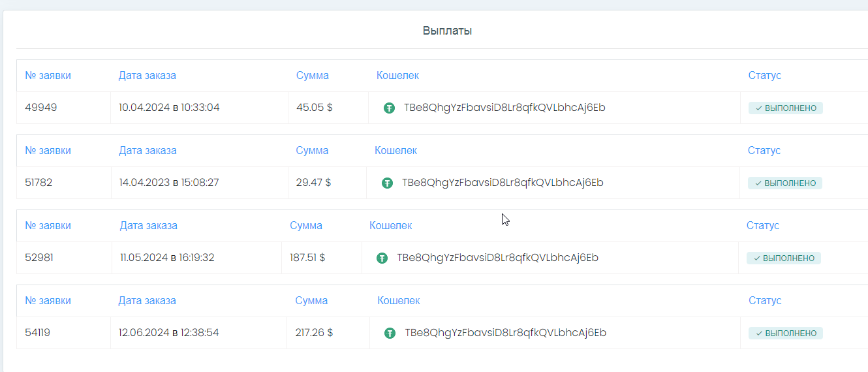
Task: Click the Tether icon for order 54119
Action: (x=390, y=333)
